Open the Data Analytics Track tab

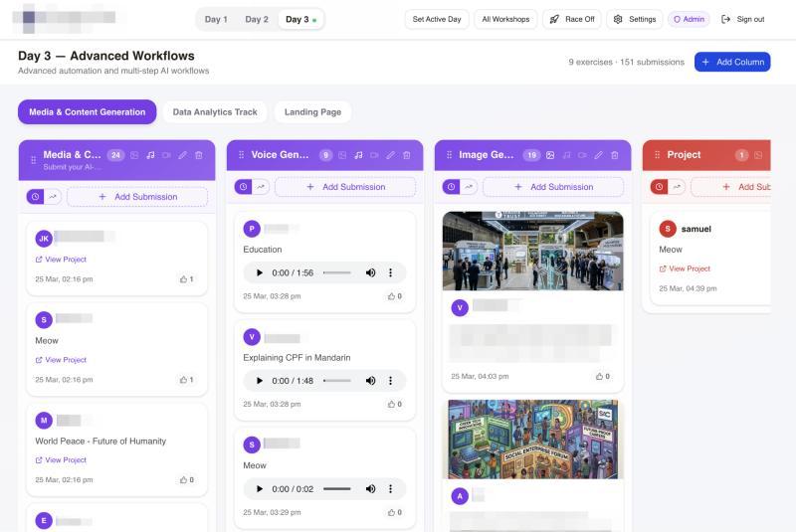215,112
